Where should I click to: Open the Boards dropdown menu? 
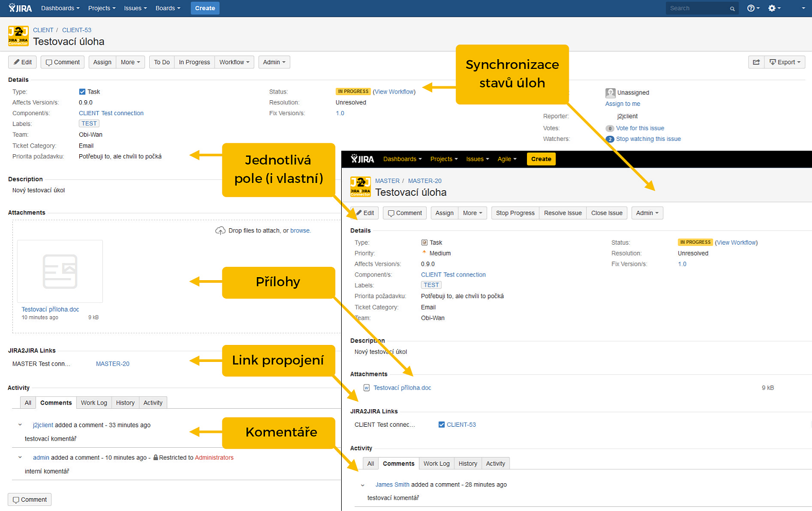tap(168, 8)
